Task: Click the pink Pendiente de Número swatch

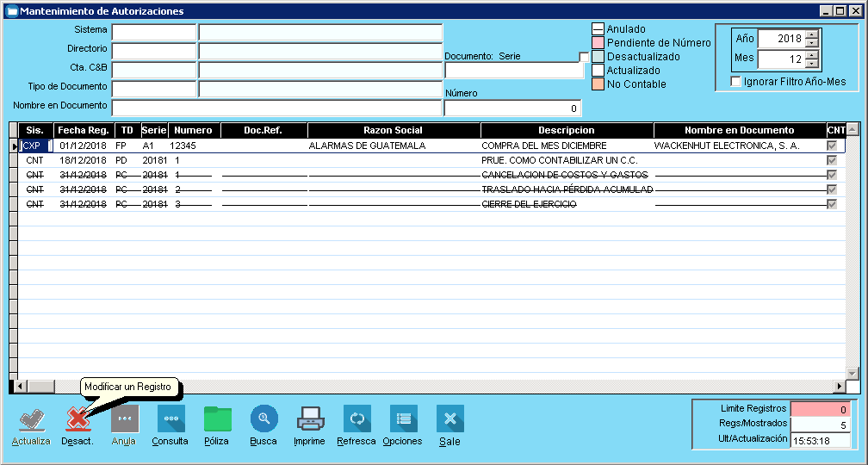Action: 598,43
